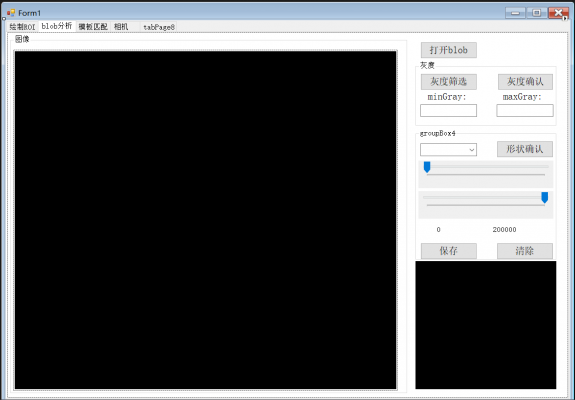
Task: Click the 图像 group caption
Action: (22, 39)
